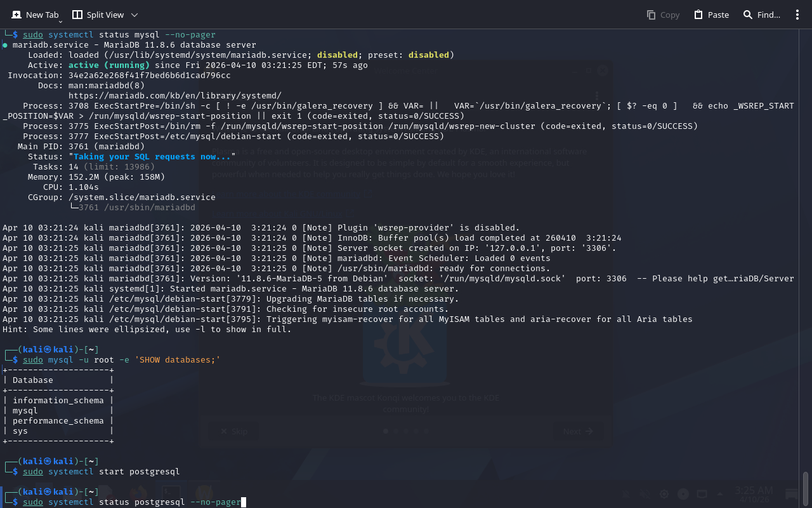Screen dimensions: 812x508
Task: Open the three-dot hamburger menu
Action: click(x=797, y=15)
